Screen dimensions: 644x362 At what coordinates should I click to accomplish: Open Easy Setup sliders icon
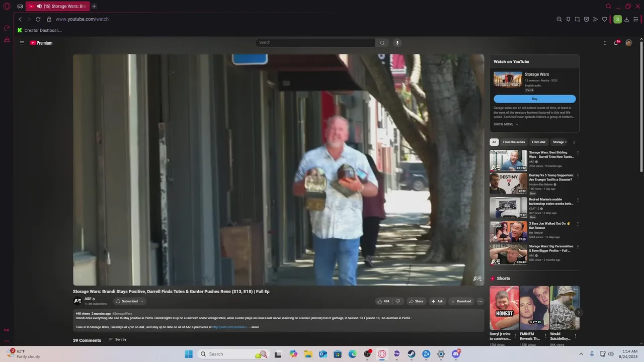[x=636, y=19]
